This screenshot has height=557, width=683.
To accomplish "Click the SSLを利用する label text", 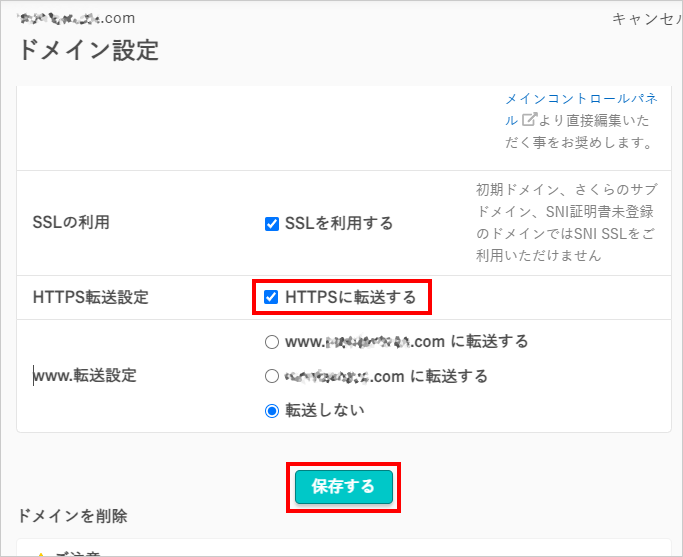I will (339, 223).
